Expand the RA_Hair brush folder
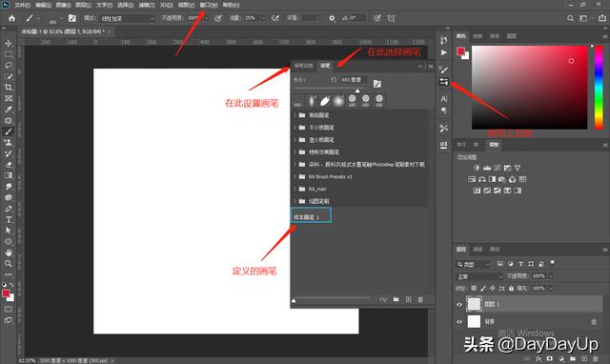610x364 pixels. pos(295,189)
